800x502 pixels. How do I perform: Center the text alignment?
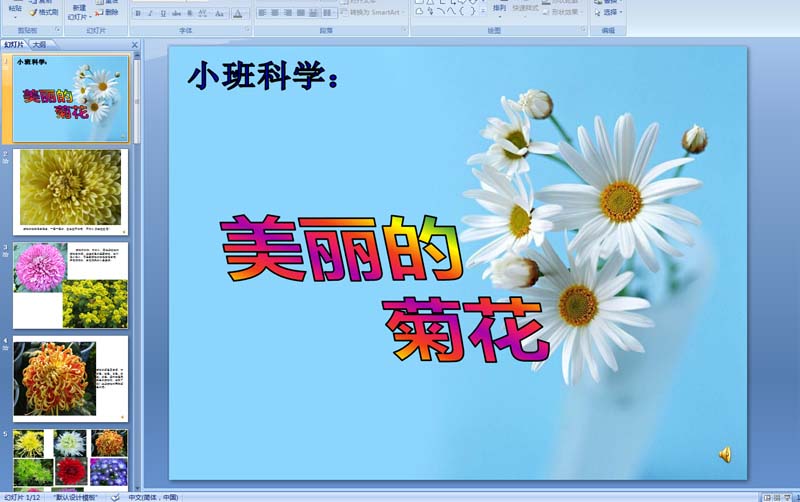(x=275, y=12)
